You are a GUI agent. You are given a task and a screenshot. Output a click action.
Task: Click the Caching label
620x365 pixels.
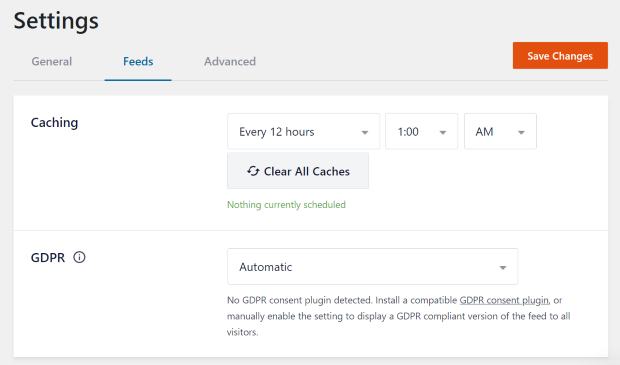(55, 123)
